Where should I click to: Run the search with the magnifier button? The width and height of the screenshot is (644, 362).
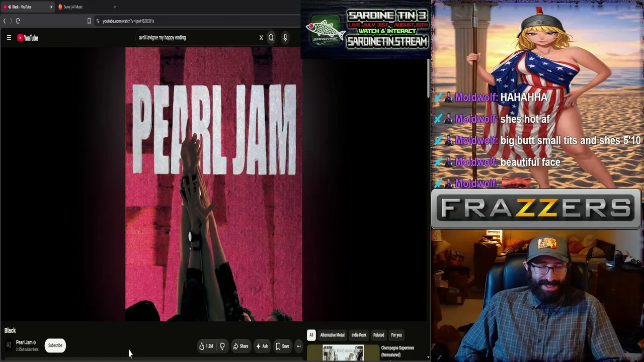click(x=271, y=38)
